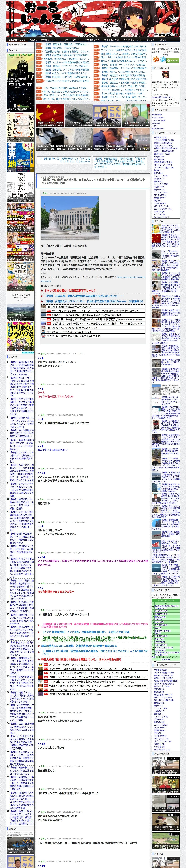This screenshot has height=868, width=186.
Task: Click reply anchor >>74 in post 83
Action: pyautogui.click(x=41, y=473)
